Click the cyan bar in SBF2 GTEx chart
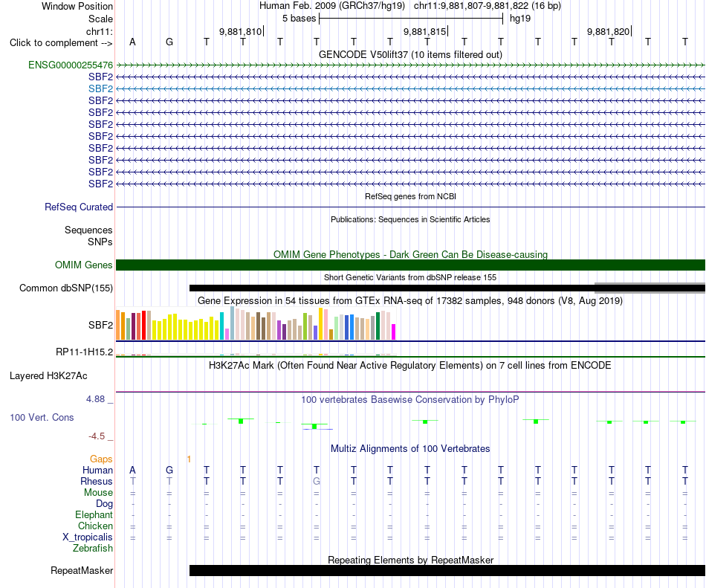This screenshot has height=588, width=706. pyautogui.click(x=221, y=326)
